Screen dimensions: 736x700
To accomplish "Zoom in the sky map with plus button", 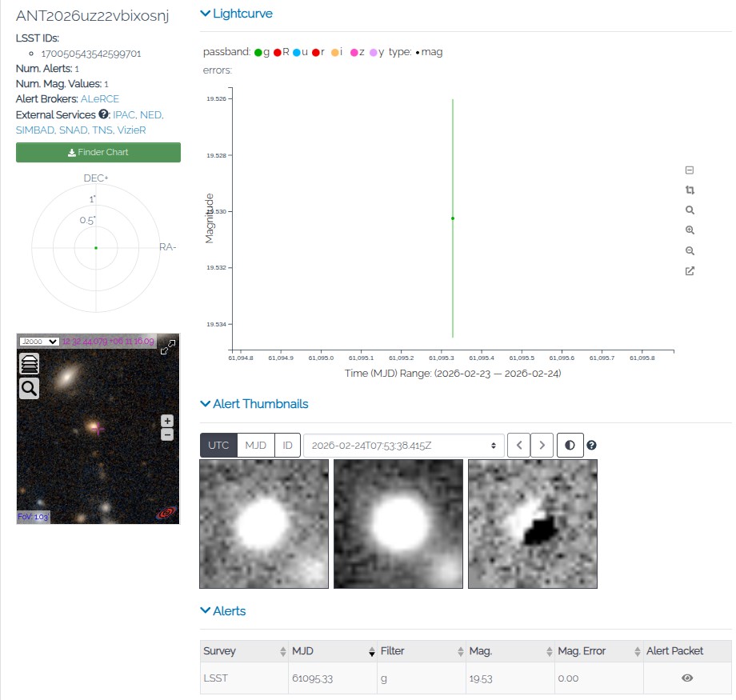I will pos(167,421).
